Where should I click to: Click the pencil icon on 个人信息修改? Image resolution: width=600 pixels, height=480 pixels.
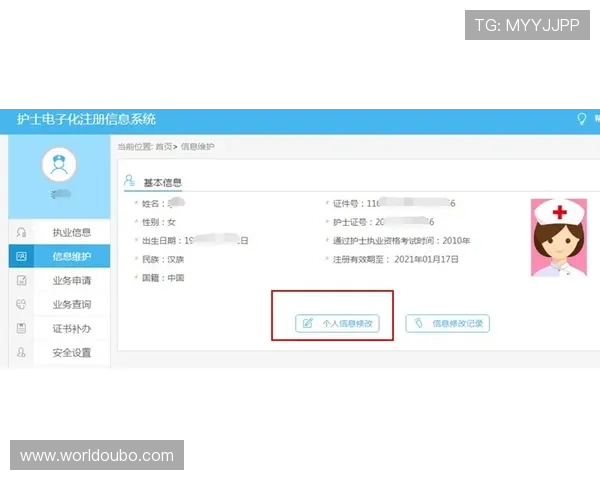point(308,323)
